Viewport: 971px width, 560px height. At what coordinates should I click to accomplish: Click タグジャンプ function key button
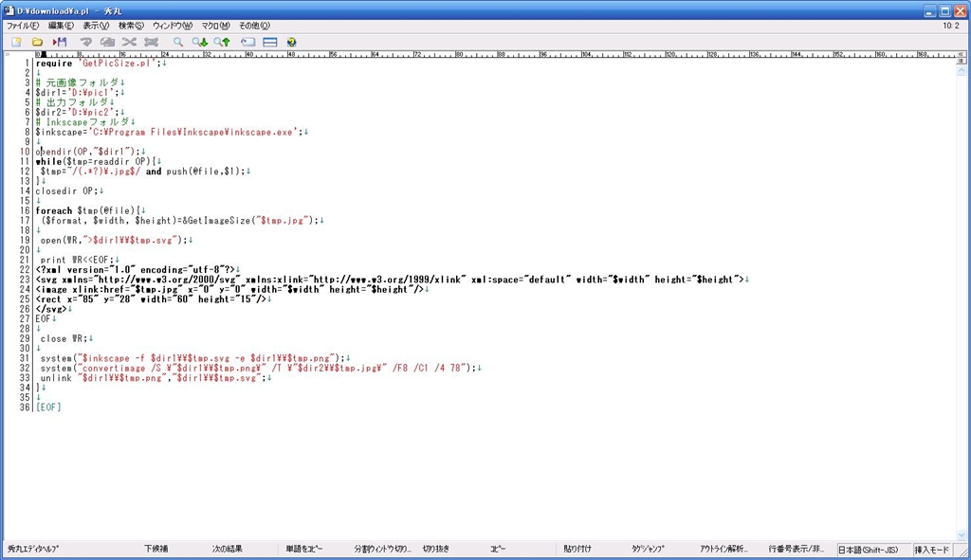[x=648, y=549]
